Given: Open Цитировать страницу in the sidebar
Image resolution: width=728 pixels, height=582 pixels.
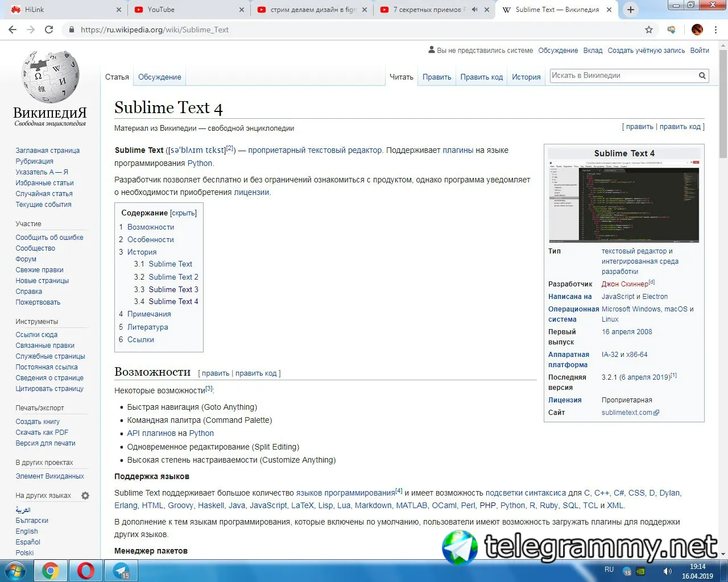Looking at the screenshot, I should [49, 389].
